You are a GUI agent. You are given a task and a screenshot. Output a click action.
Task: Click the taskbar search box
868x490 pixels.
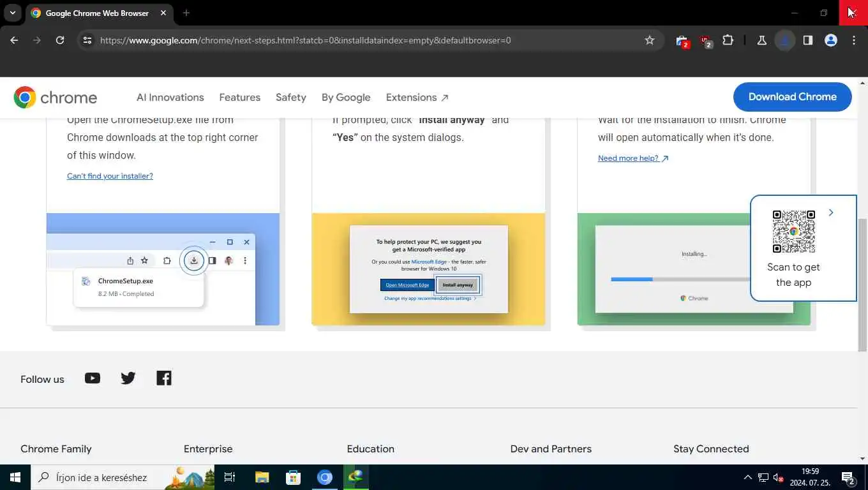click(x=123, y=477)
